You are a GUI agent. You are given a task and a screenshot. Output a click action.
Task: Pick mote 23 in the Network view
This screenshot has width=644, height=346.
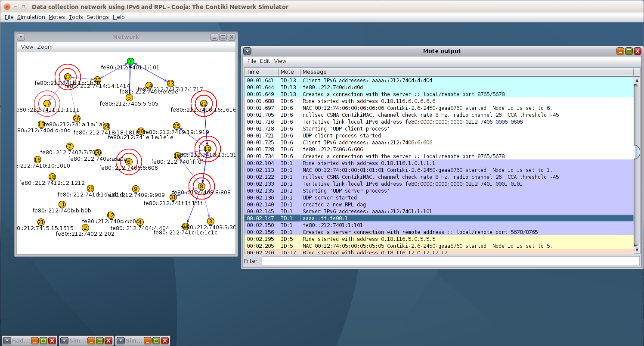(170, 83)
